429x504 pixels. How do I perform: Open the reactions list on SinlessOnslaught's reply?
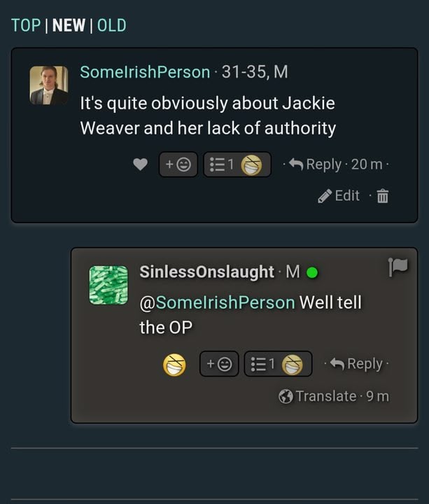(278, 364)
